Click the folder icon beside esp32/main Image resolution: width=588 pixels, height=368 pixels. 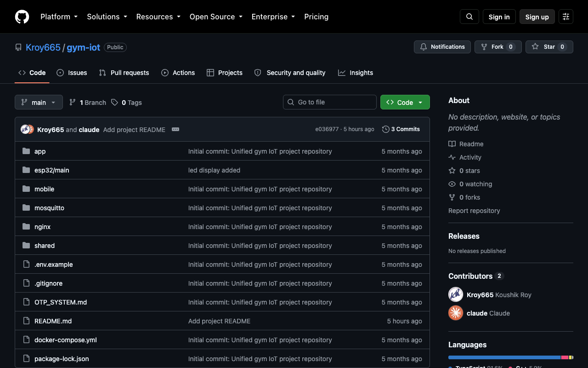tap(26, 170)
